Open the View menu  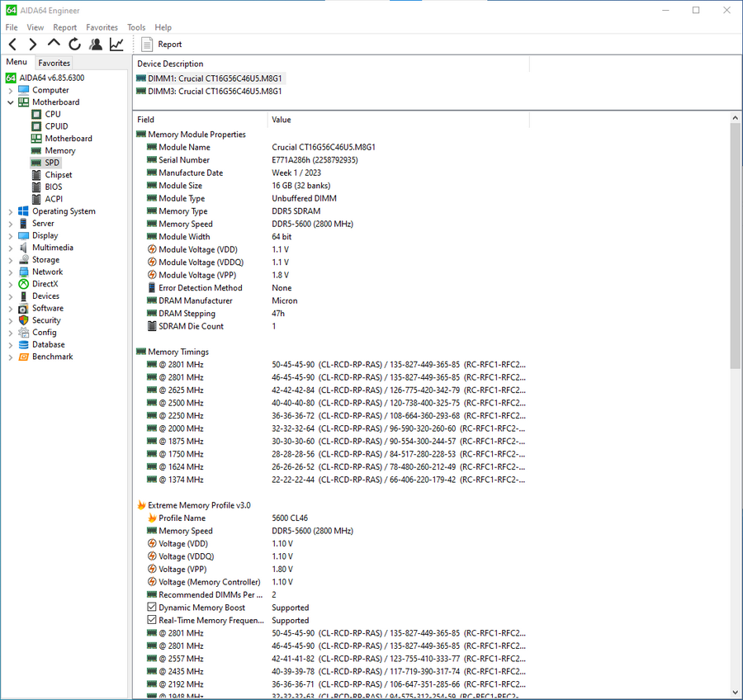[x=35, y=27]
